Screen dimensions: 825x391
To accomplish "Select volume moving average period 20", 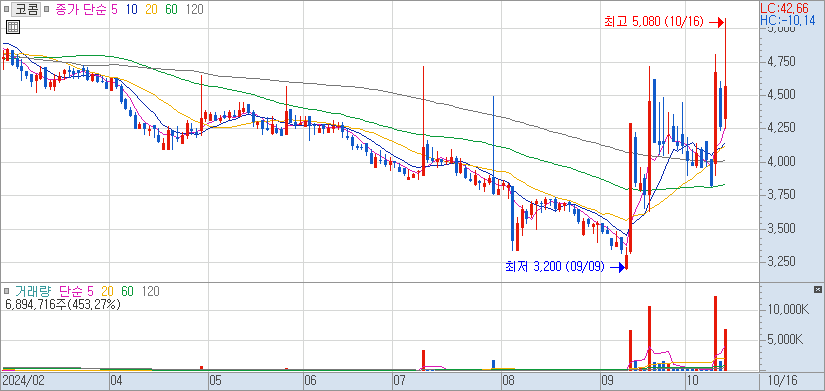I will coord(108,291).
